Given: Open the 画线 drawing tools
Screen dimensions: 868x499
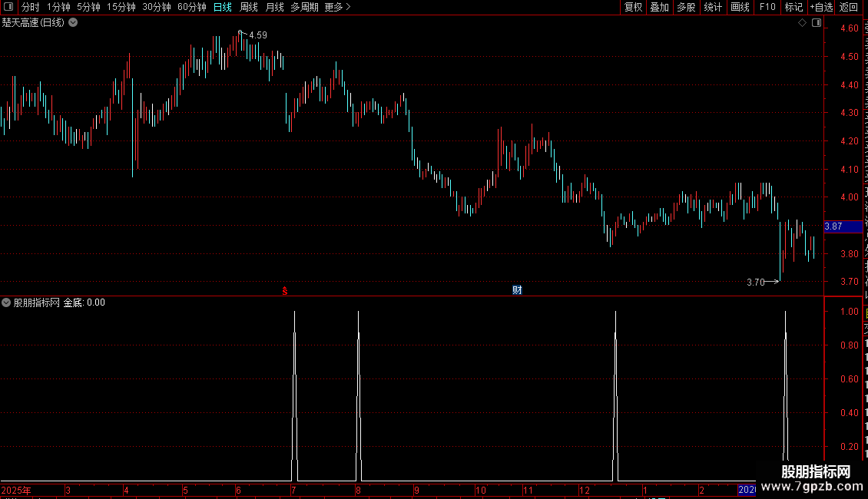Looking at the screenshot, I should (x=740, y=7).
